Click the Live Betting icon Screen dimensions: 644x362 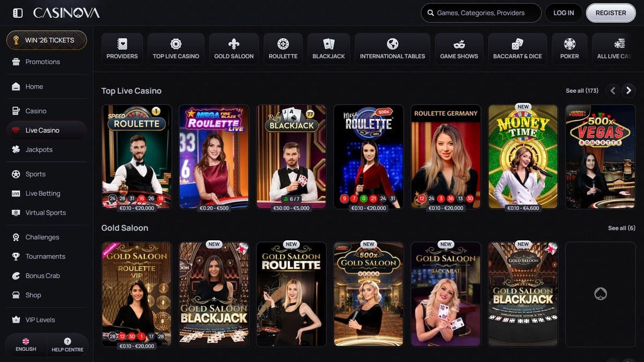coord(16,194)
